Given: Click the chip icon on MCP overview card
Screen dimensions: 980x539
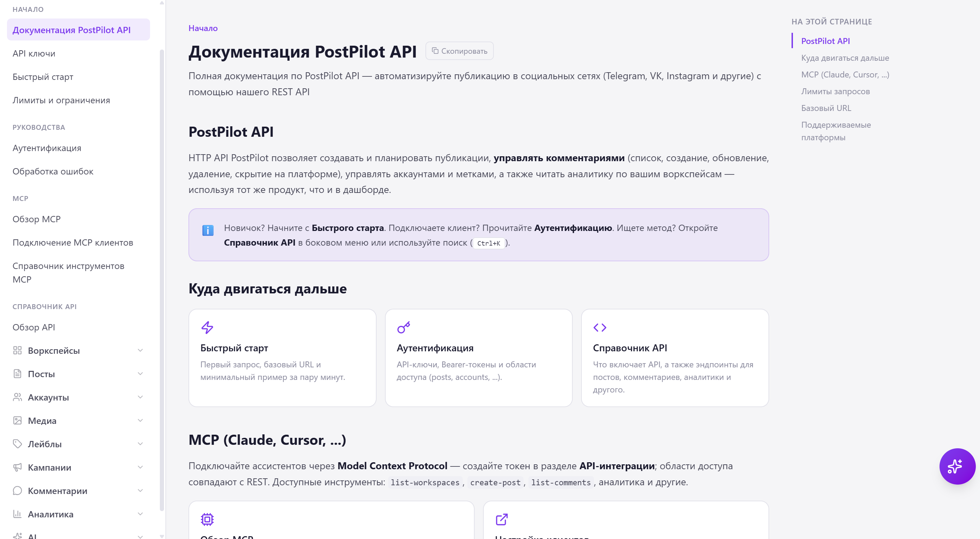Looking at the screenshot, I should pyautogui.click(x=207, y=519).
